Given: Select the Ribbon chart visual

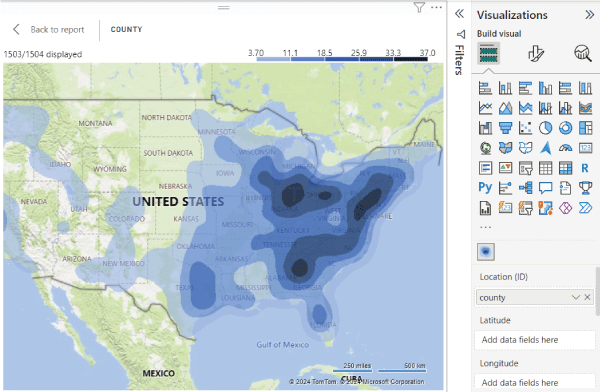Looking at the screenshot, I should click(585, 108).
